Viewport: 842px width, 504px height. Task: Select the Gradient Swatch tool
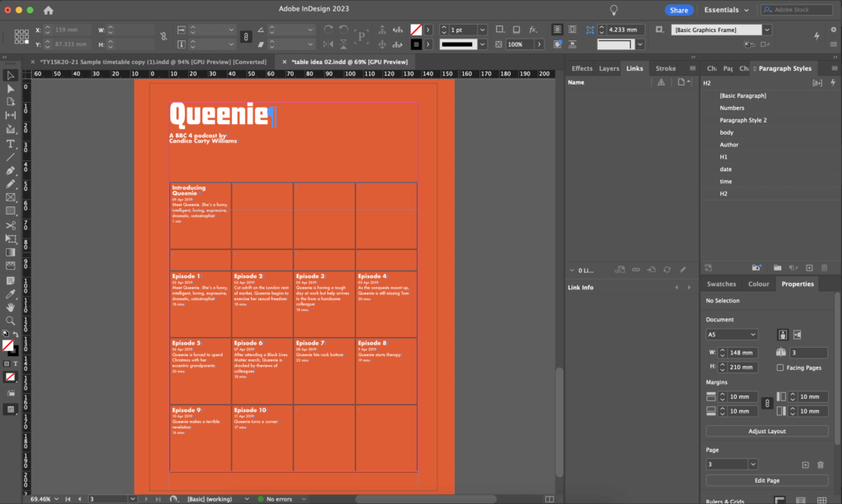10,252
